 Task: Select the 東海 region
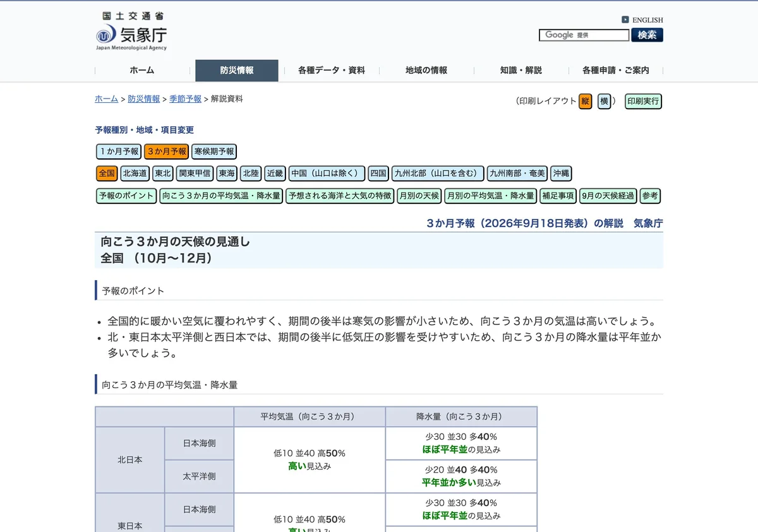pyautogui.click(x=227, y=174)
